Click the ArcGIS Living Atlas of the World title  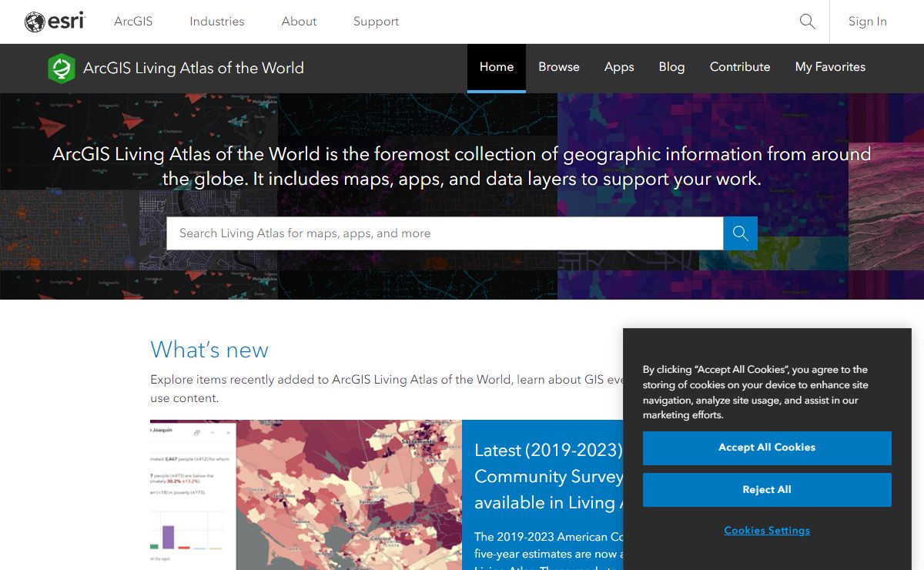click(x=193, y=68)
